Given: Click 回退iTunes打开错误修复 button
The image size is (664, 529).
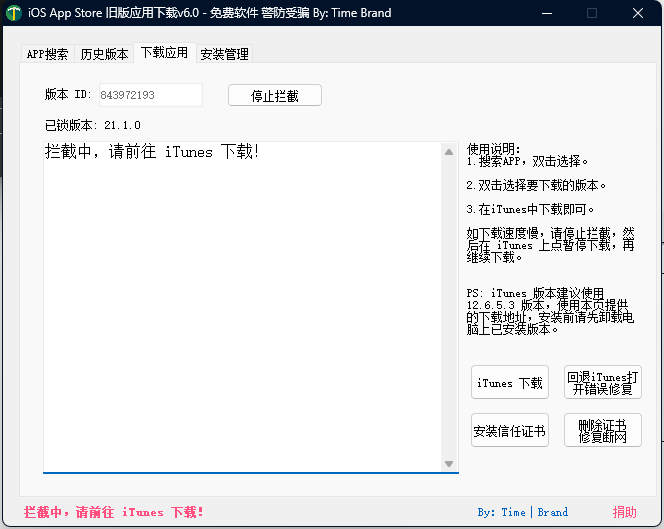Looking at the screenshot, I should 603,382.
